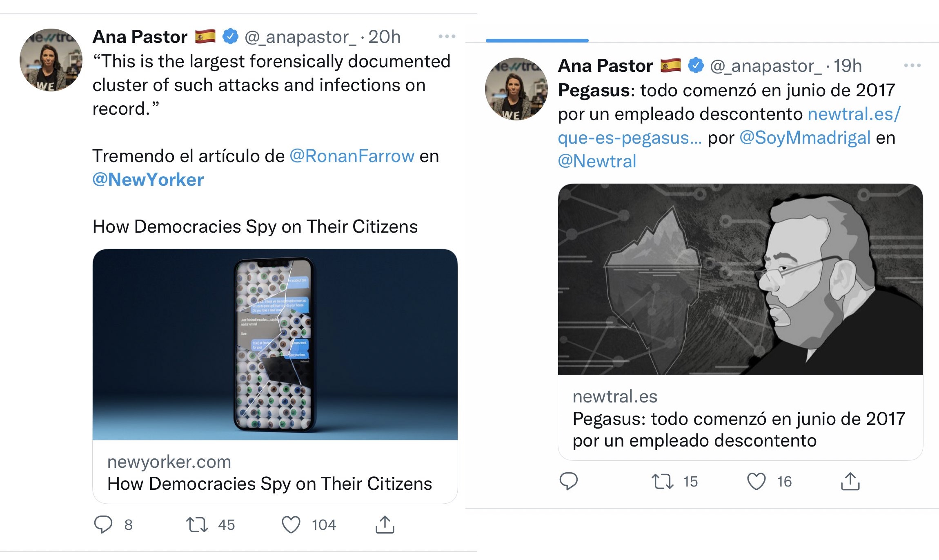The width and height of the screenshot is (939, 560).
Task: Open more options on the 19h tweet
Action: pyautogui.click(x=912, y=65)
